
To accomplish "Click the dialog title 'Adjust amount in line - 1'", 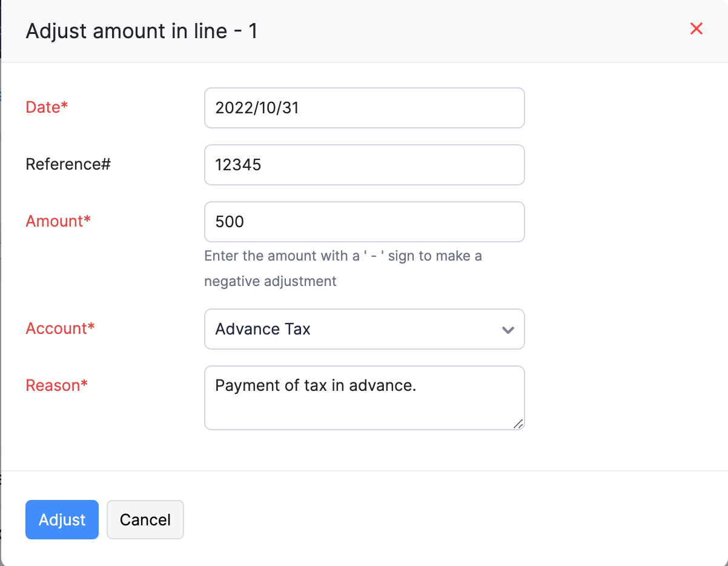I will (x=142, y=31).
